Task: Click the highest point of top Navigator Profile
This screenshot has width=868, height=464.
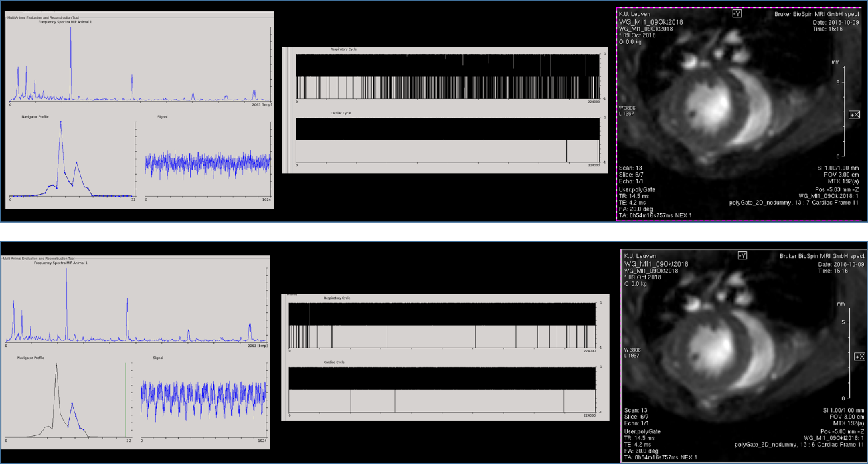Action: coord(60,122)
